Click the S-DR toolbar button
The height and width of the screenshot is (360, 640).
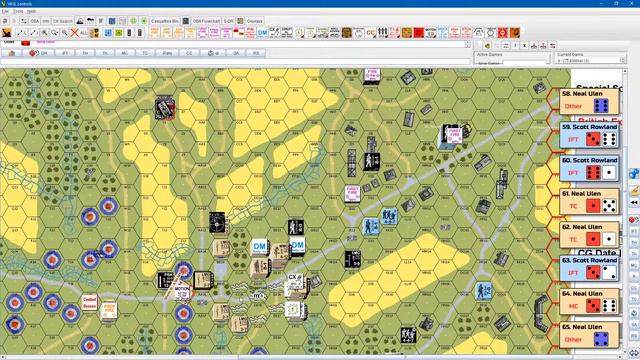(x=229, y=21)
